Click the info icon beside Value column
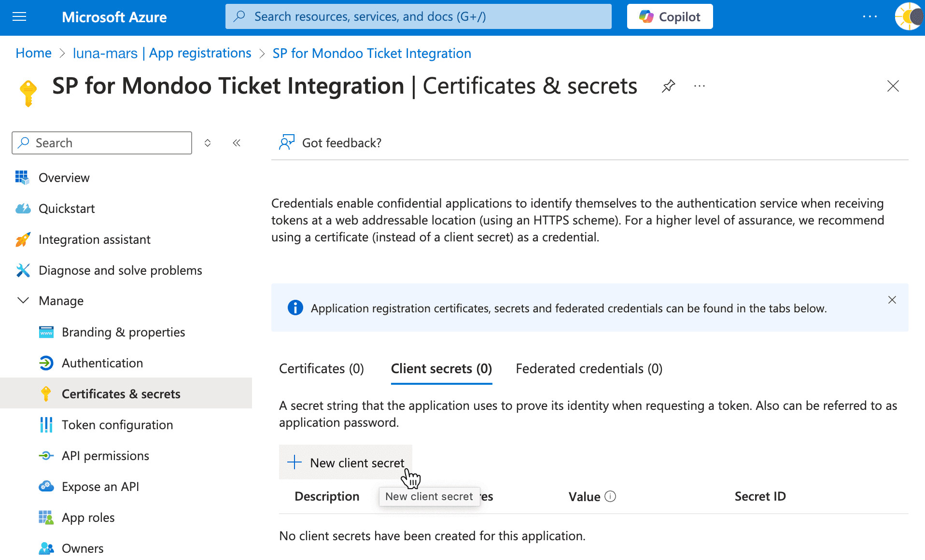Screen dimensions: 925x560 (610, 496)
